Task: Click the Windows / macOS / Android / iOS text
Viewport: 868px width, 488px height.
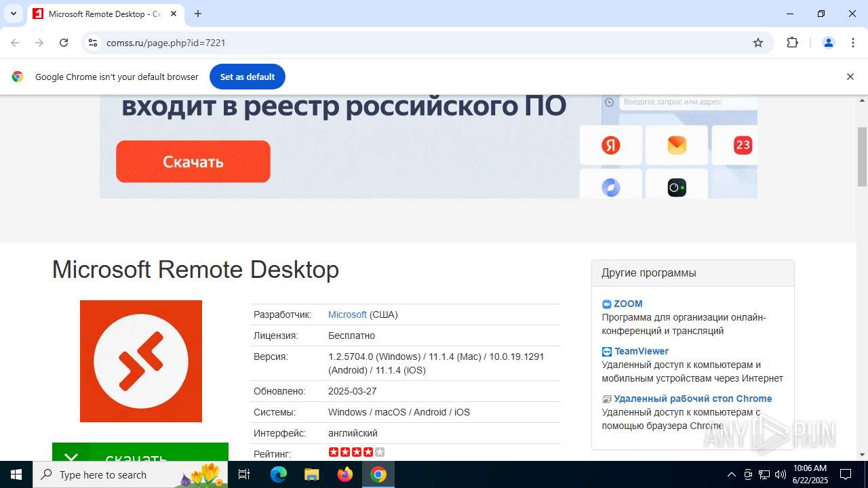Action: pos(399,412)
